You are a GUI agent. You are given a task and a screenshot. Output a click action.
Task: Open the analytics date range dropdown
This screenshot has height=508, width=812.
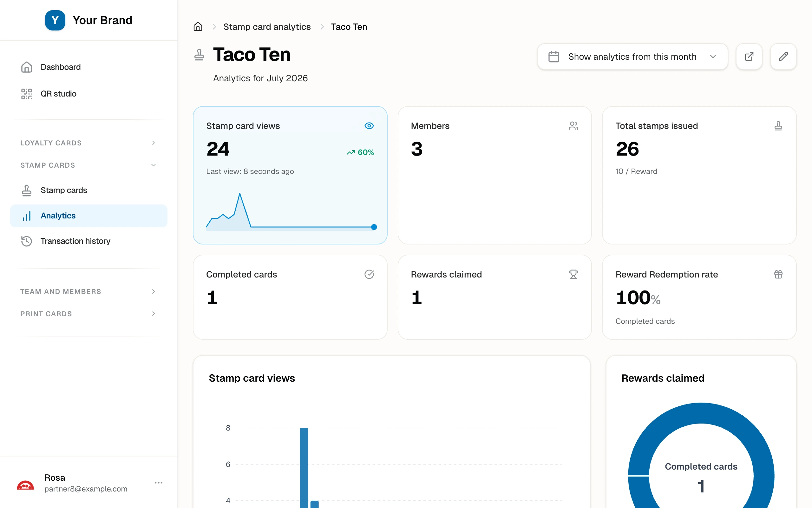tap(632, 57)
